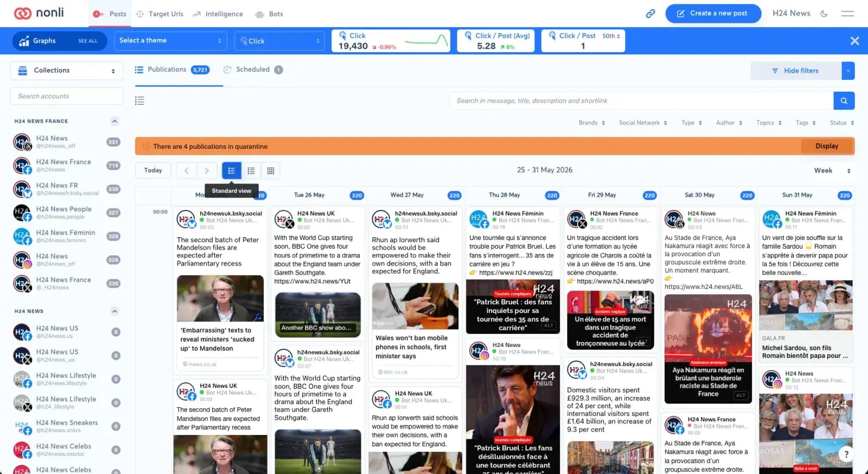Open the help question mark bubble
Viewport: 868px width, 474px height.
[x=846, y=454]
